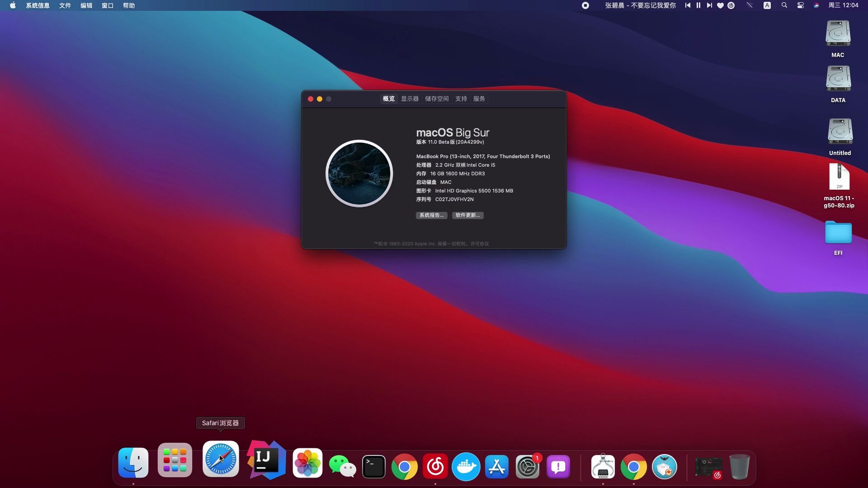Open input source A menu
The image size is (868, 488).
767,5
